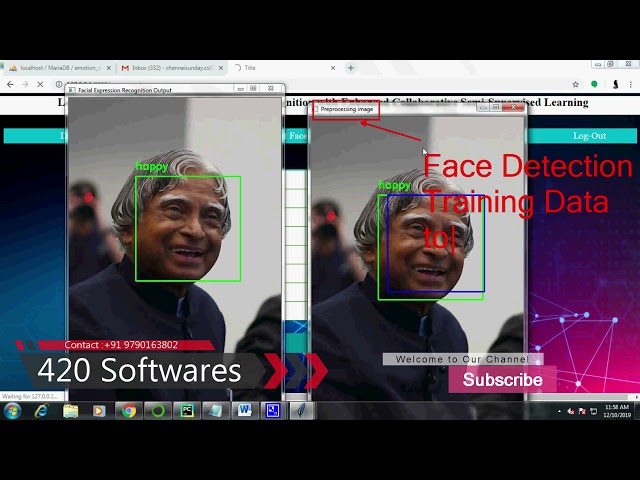
Task: Minimize Facial Expression Recognition Output window
Action: pyautogui.click(x=240, y=89)
